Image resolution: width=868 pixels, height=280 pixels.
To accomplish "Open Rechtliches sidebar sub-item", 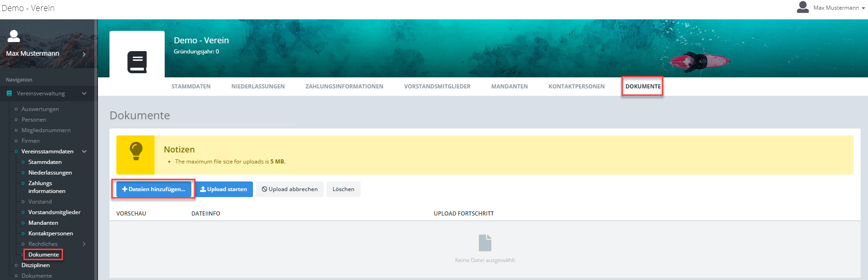I will coord(43,244).
